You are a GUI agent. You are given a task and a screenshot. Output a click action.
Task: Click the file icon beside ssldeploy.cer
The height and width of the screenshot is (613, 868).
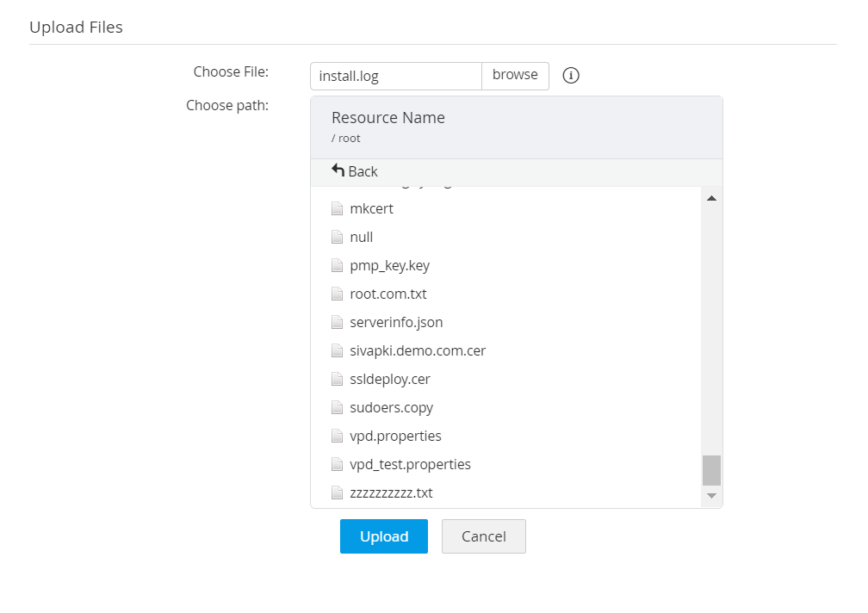[x=338, y=379]
